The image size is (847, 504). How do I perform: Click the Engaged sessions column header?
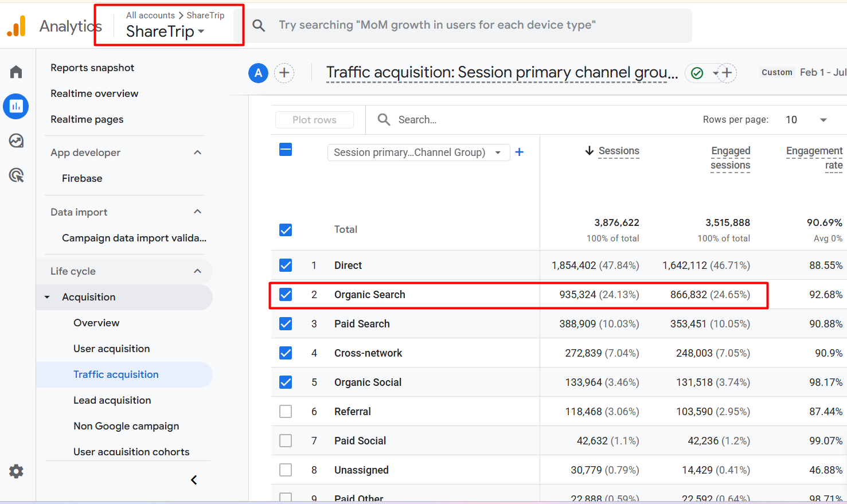tap(730, 158)
